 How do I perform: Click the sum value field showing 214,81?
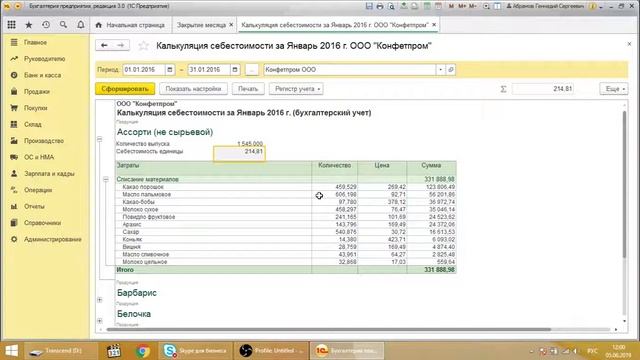point(543,89)
